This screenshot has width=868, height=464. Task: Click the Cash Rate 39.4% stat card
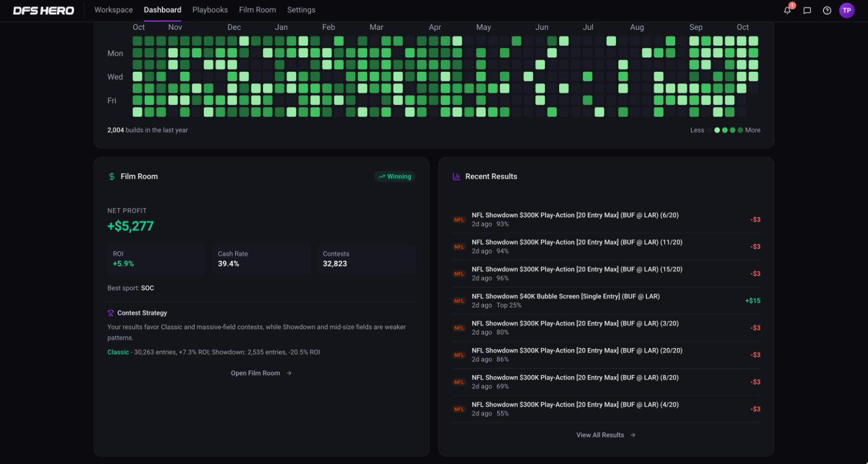tap(261, 259)
